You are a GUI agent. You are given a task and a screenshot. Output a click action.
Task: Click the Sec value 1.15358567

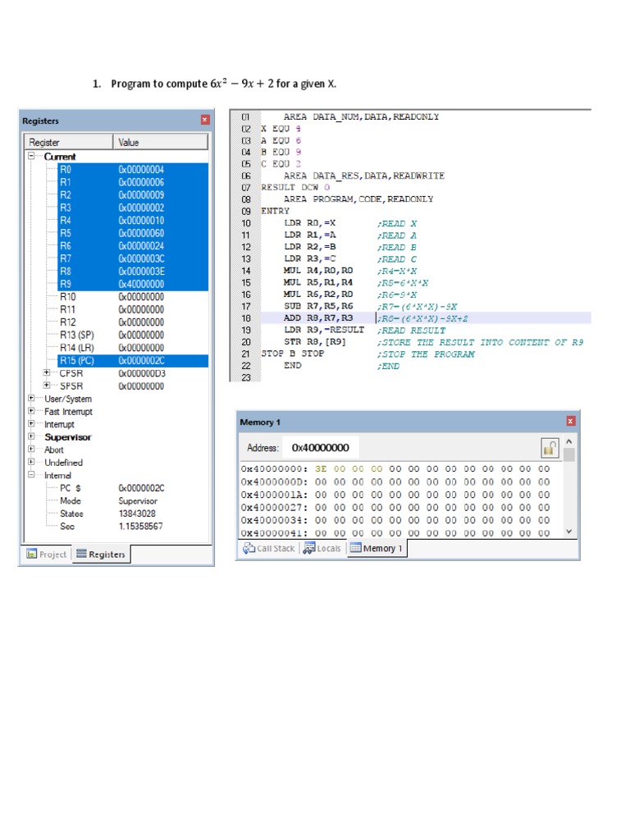click(140, 526)
